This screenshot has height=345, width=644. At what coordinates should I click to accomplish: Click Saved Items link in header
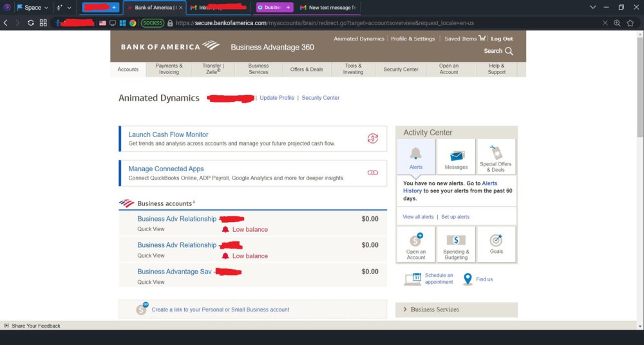460,39
